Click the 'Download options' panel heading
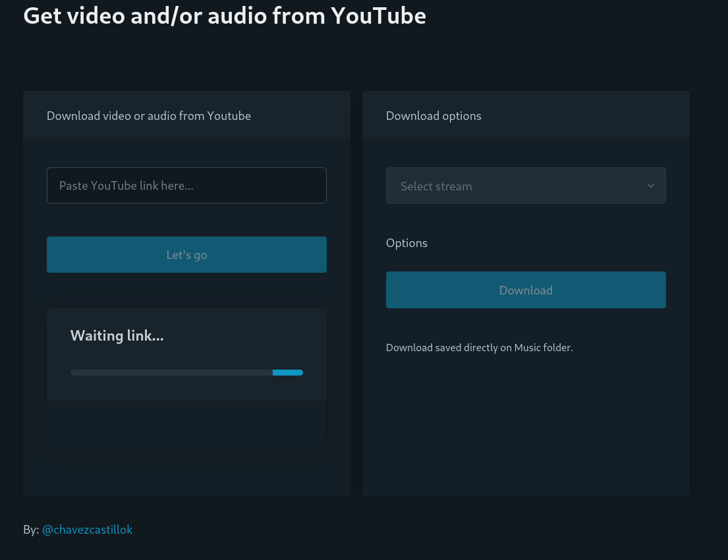The width and height of the screenshot is (728, 560). [434, 115]
